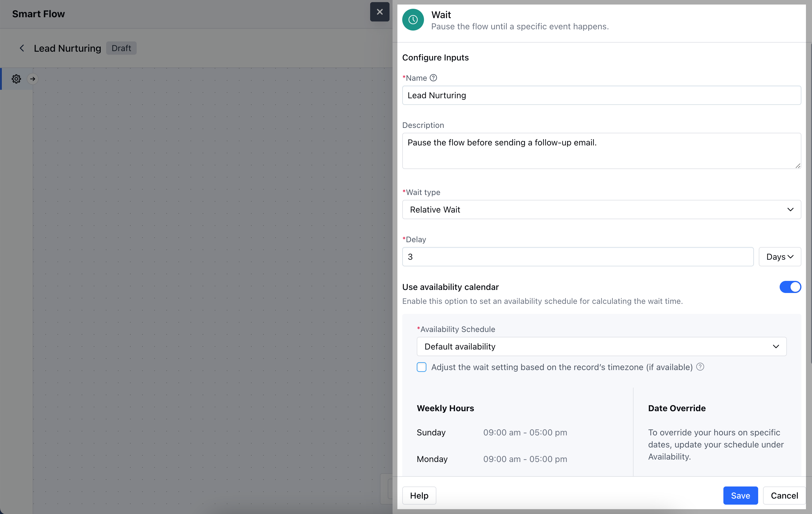Image resolution: width=812 pixels, height=514 pixels.
Task: Click the green Wait clock icon
Action: (x=413, y=20)
